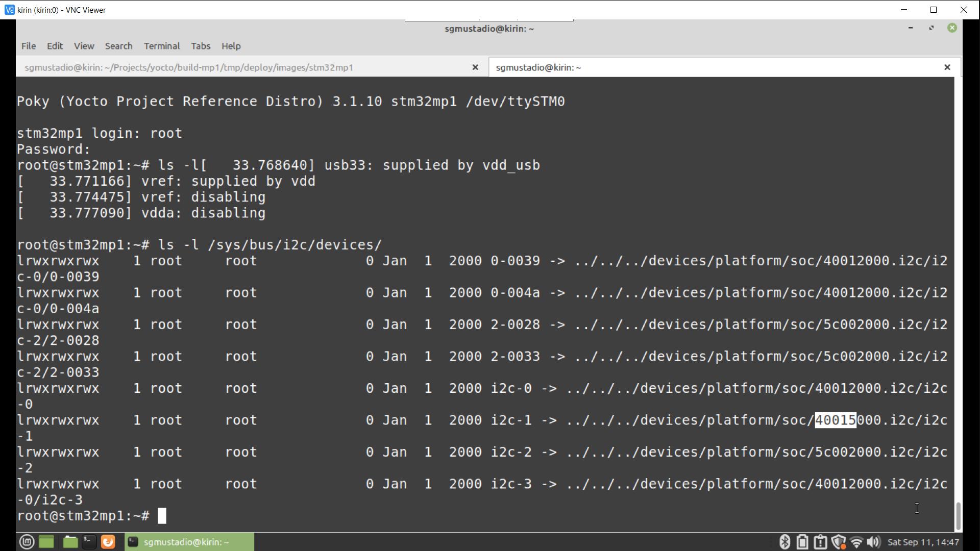This screenshot has width=980, height=551.
Task: Toggle Wi-Fi from the network tray icon
Action: tap(856, 542)
